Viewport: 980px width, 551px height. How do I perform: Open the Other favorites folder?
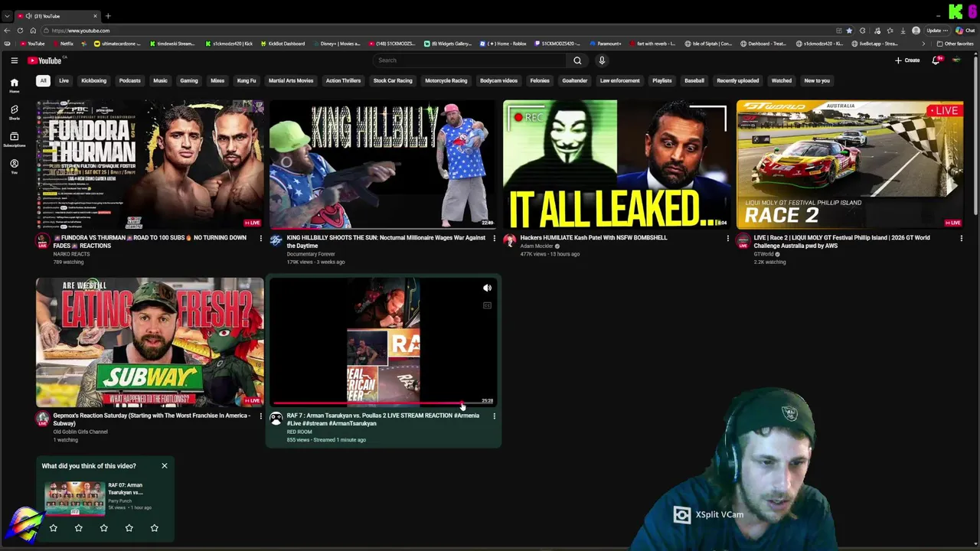(x=955, y=44)
